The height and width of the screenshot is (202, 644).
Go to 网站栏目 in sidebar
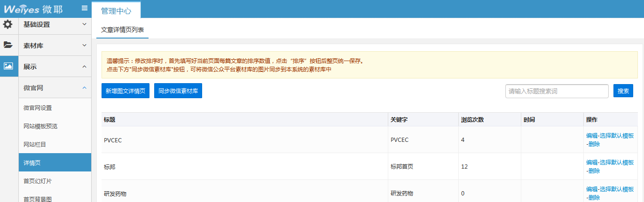[x=35, y=145]
